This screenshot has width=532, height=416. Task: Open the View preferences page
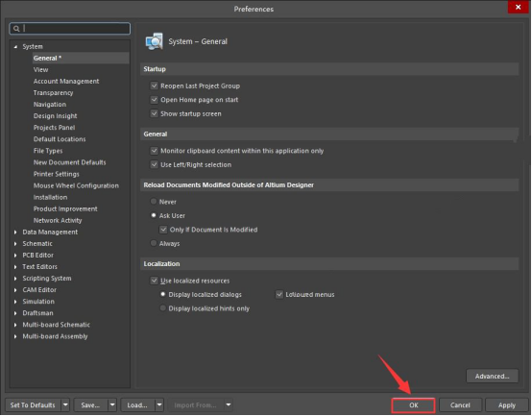coord(40,69)
